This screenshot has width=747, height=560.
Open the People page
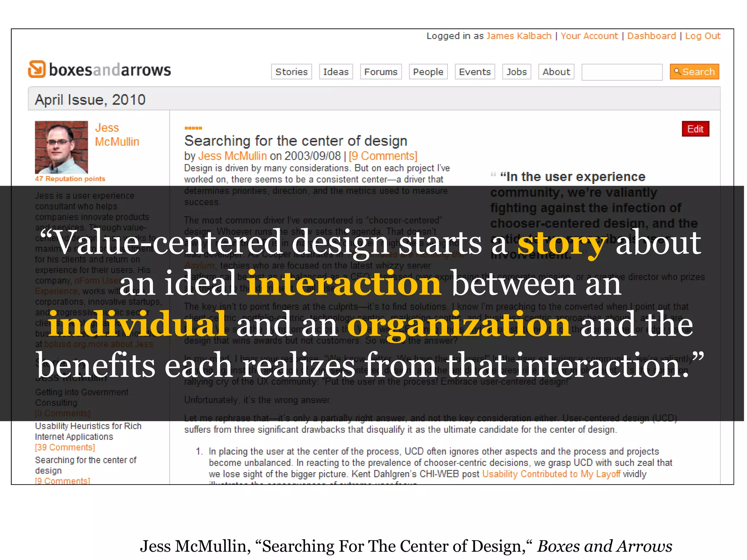[x=428, y=71]
